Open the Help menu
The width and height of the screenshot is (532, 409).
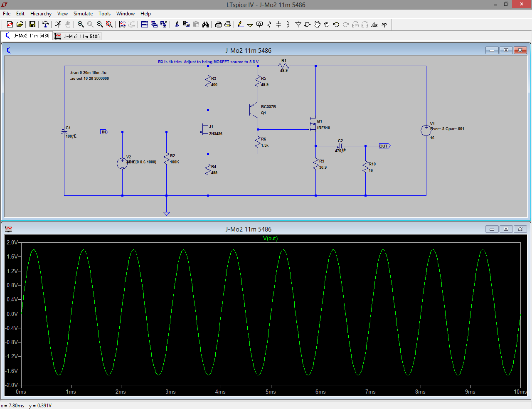tap(145, 14)
